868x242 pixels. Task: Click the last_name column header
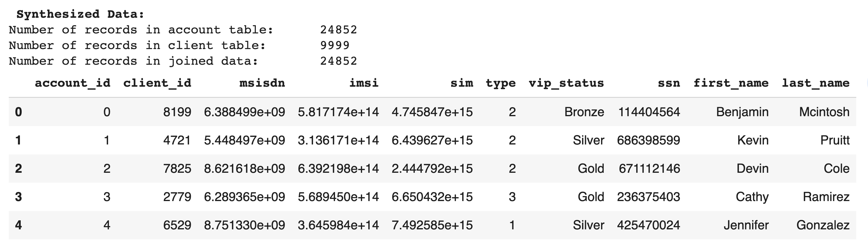(815, 83)
